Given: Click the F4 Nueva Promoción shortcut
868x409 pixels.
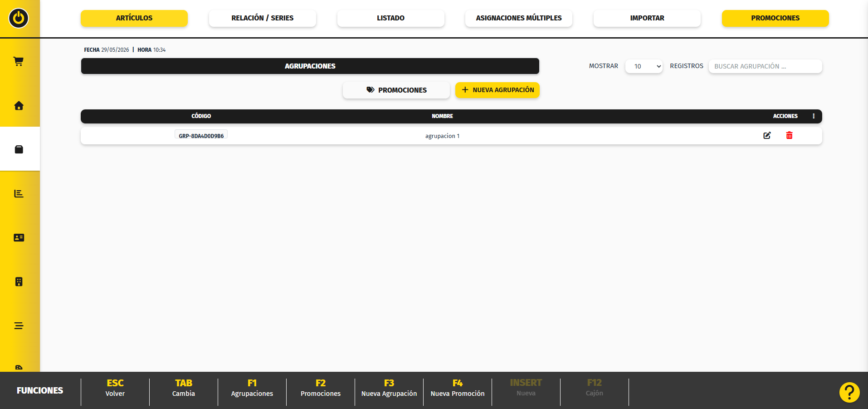Looking at the screenshot, I should [x=458, y=388].
